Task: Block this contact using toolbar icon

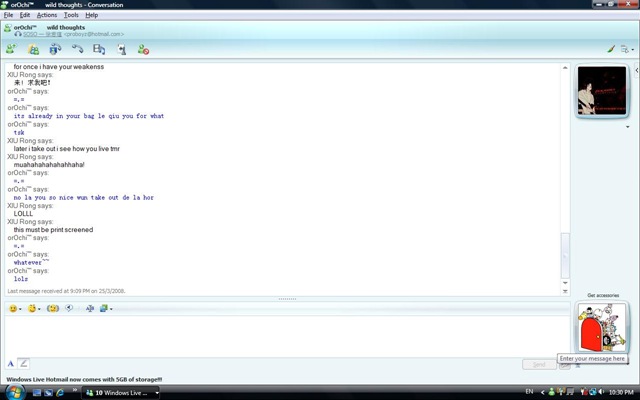Action: (143, 49)
